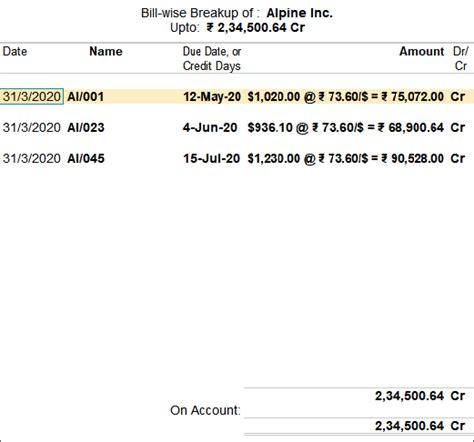This screenshot has width=474, height=442.
Task: Click the Due Date, or Credit Days header
Action: tap(212, 59)
